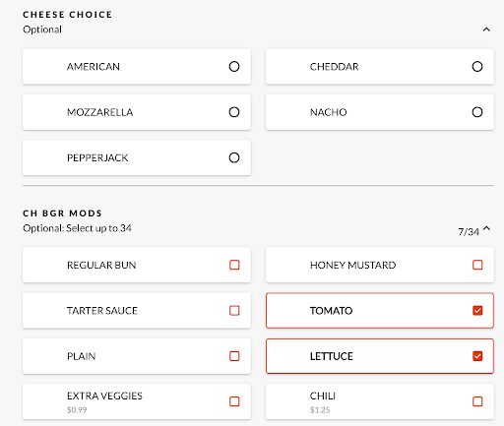Add Chili for $1.25
504x426 pixels.
(x=477, y=401)
